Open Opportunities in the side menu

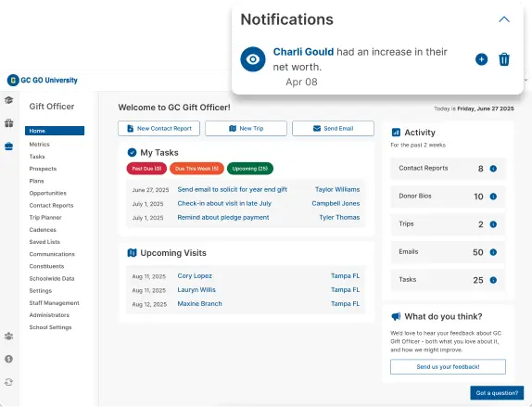48,193
